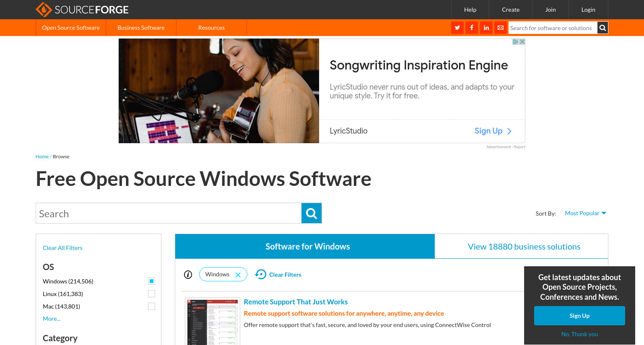The height and width of the screenshot is (345, 644).
Task: Open Remote Support That Just Works link
Action: click(x=296, y=302)
